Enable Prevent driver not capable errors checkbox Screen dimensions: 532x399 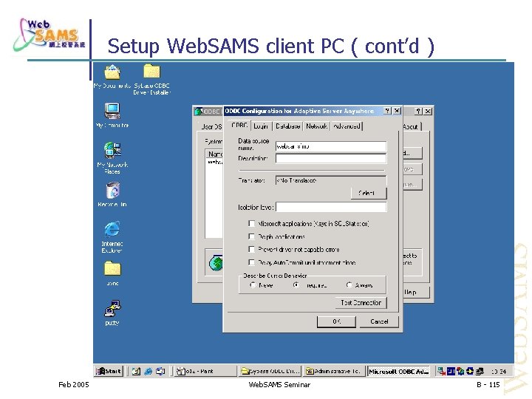point(251,250)
